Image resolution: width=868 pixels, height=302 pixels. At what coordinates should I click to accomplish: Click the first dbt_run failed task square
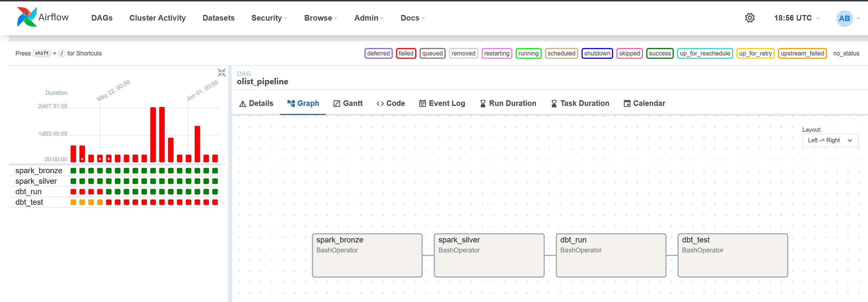(x=73, y=192)
